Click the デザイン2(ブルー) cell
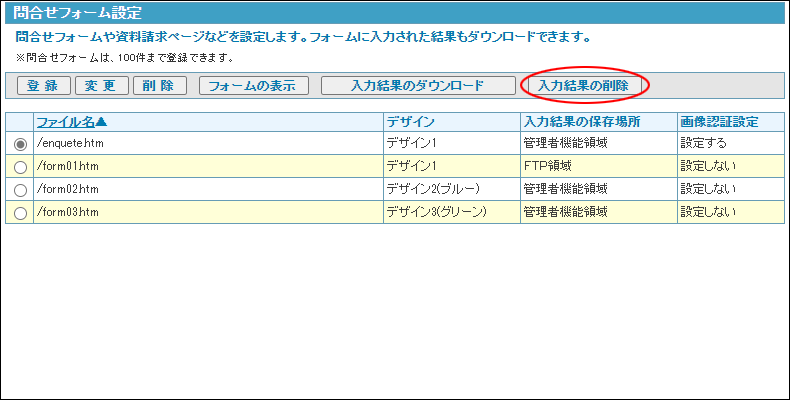Image resolution: width=790 pixels, height=400 pixels. point(433,189)
